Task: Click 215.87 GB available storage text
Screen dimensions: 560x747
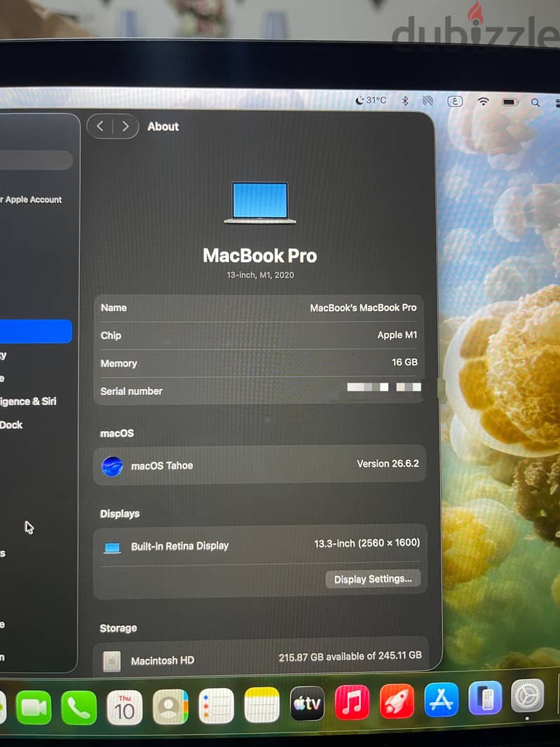Action: pyautogui.click(x=350, y=657)
